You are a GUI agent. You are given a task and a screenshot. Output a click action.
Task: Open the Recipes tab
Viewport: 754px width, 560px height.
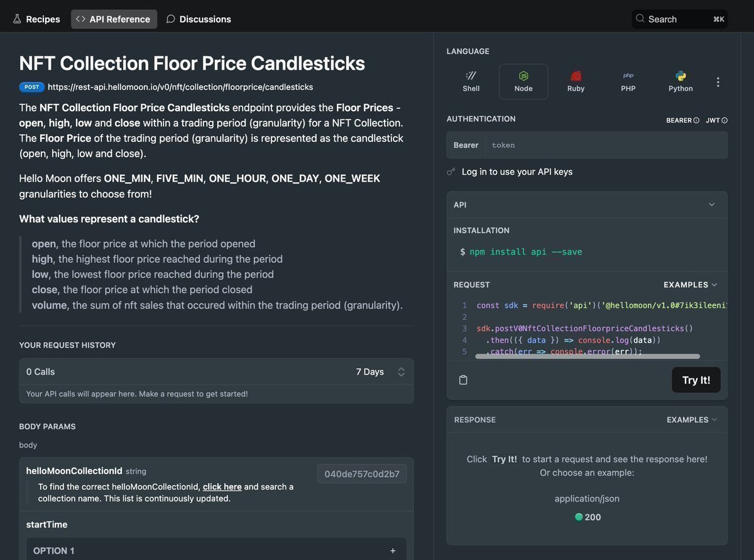point(36,19)
